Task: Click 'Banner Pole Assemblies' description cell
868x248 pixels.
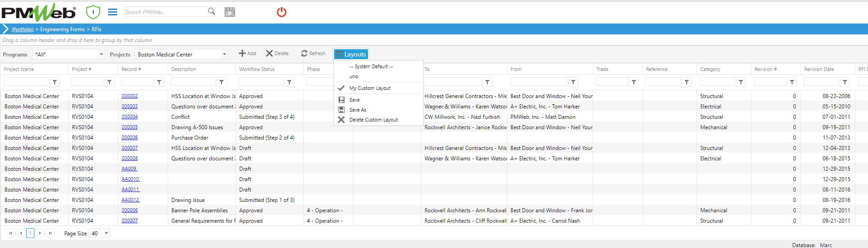Action: [x=199, y=211]
